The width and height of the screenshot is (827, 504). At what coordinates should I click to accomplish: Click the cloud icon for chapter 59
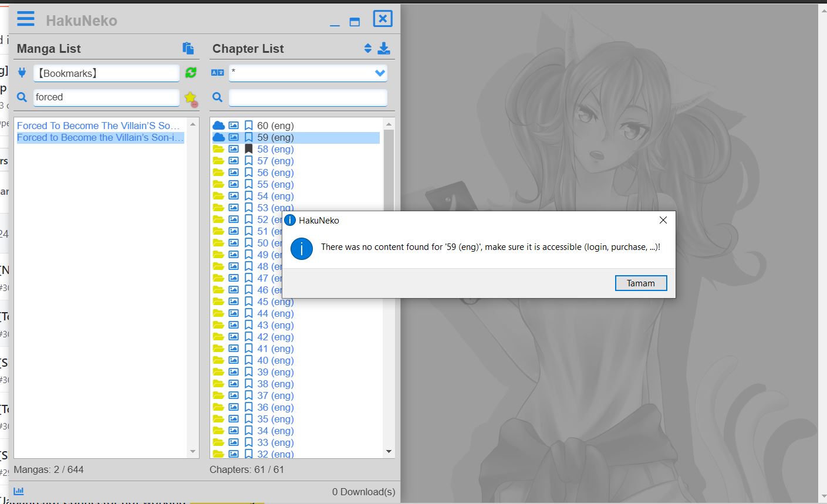[x=218, y=137]
